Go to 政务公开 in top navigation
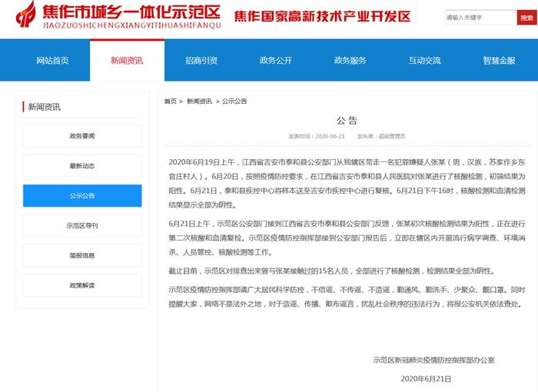Image resolution: width=538 pixels, height=392 pixels. tap(276, 61)
